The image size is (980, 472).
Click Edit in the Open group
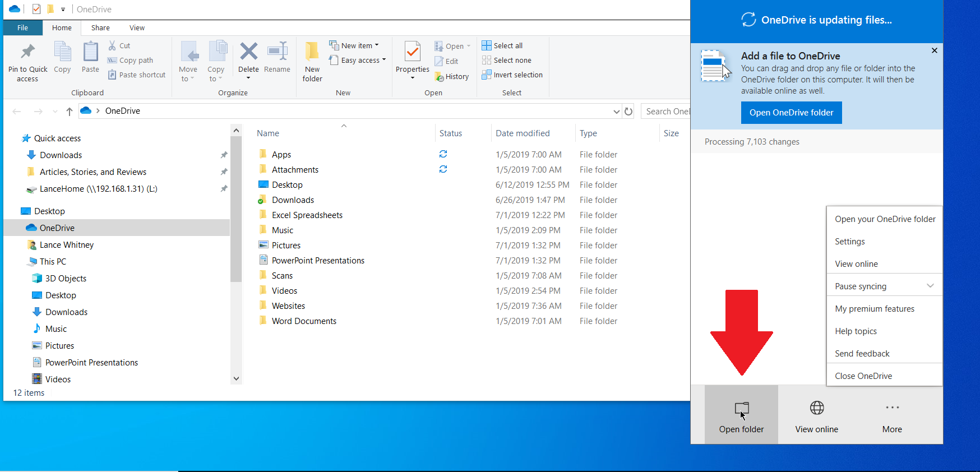[446, 61]
